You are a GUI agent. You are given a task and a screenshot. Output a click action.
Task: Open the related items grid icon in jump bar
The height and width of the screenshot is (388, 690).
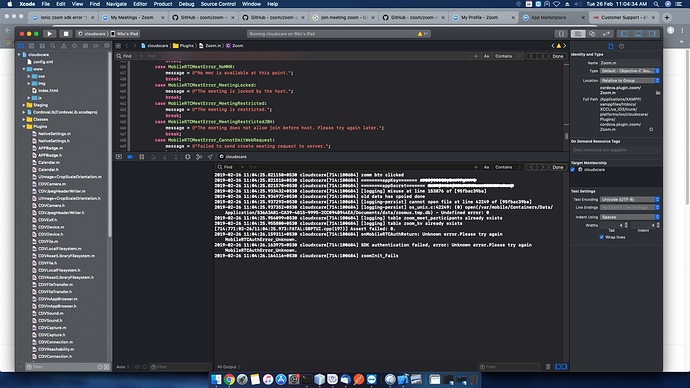118,46
